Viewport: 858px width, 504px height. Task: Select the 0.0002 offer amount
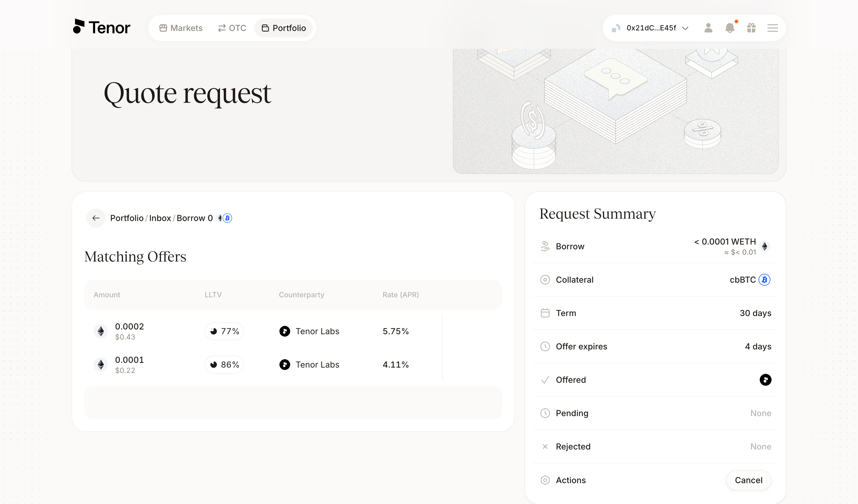click(x=129, y=326)
